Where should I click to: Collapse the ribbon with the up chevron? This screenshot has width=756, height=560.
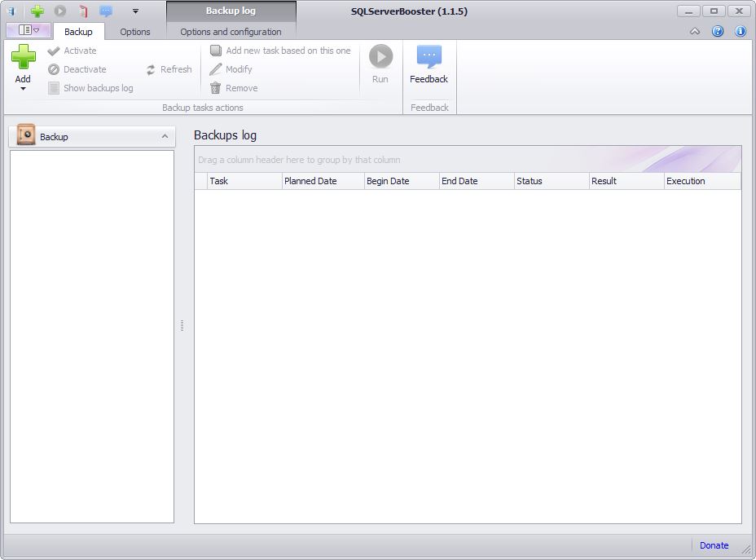coord(695,31)
